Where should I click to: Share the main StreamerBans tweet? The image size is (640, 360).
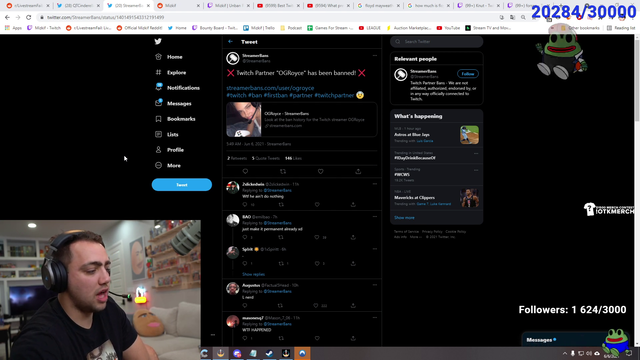[358, 171]
